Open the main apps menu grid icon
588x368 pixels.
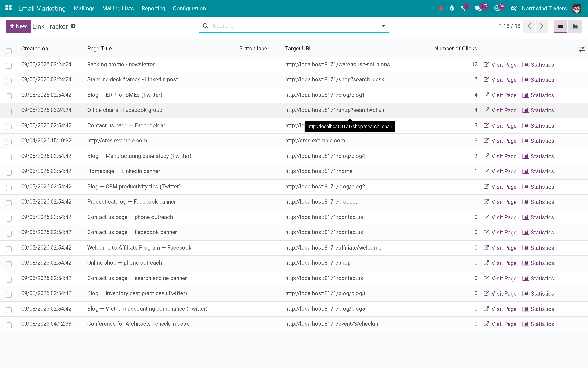[8, 8]
